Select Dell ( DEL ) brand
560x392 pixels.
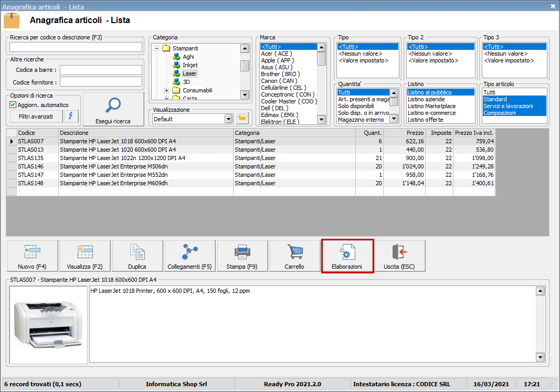[x=288, y=108]
